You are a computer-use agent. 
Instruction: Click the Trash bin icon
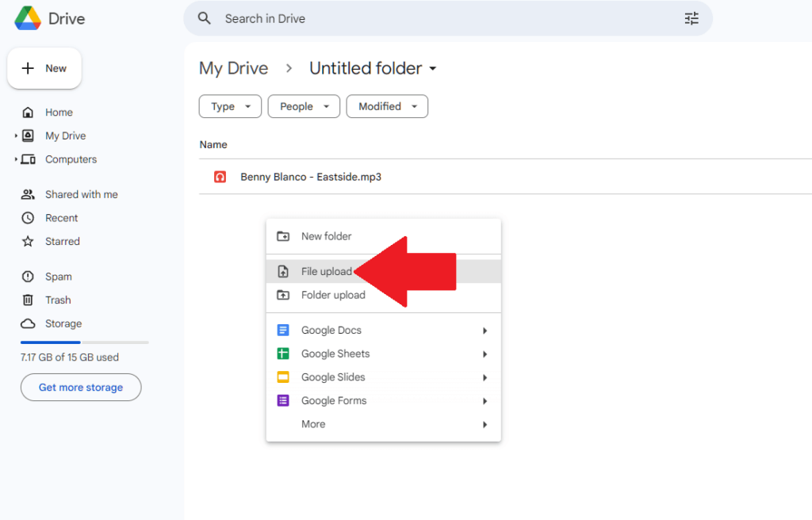click(x=28, y=300)
